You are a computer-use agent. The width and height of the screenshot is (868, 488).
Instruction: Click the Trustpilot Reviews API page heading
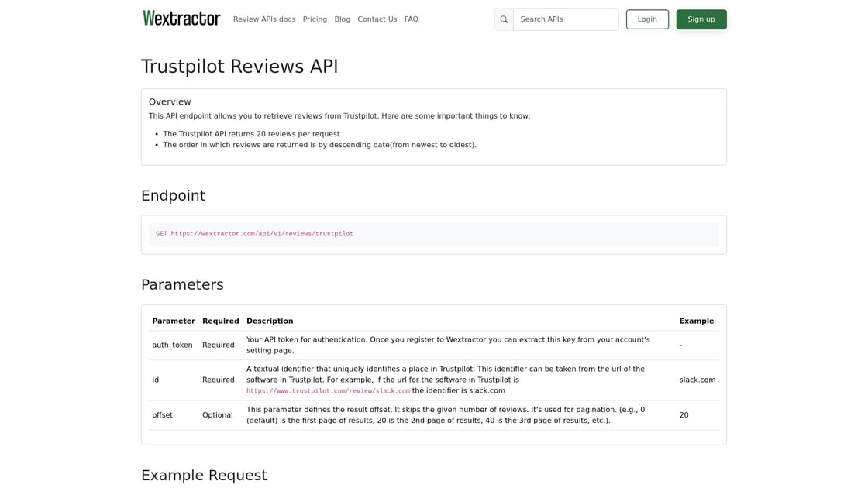239,67
